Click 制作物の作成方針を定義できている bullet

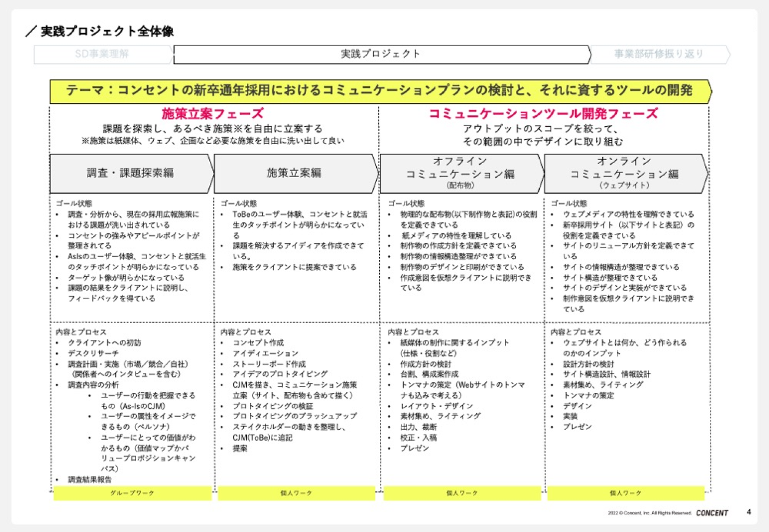tap(458, 246)
